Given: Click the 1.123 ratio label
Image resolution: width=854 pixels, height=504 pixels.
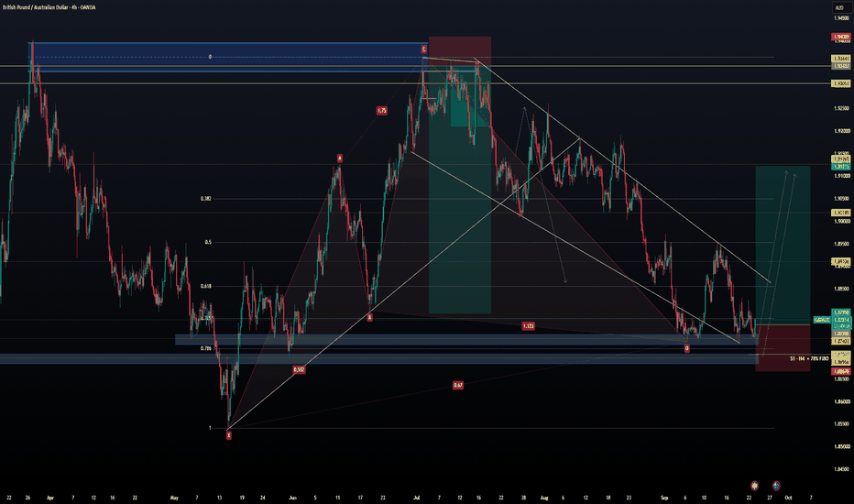Looking at the screenshot, I should pos(528,326).
